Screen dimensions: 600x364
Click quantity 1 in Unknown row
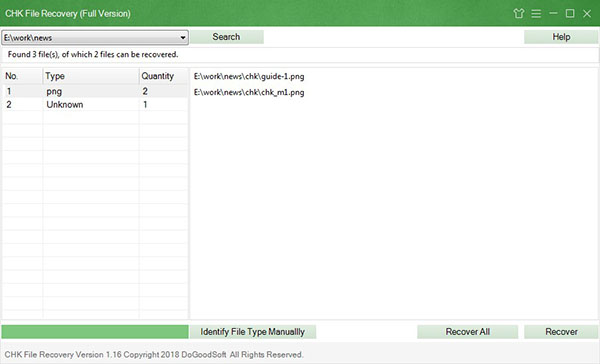point(145,104)
